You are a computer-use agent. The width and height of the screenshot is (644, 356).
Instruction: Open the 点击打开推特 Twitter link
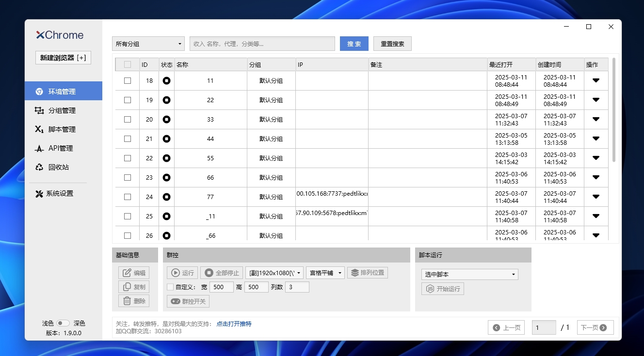[233, 324]
